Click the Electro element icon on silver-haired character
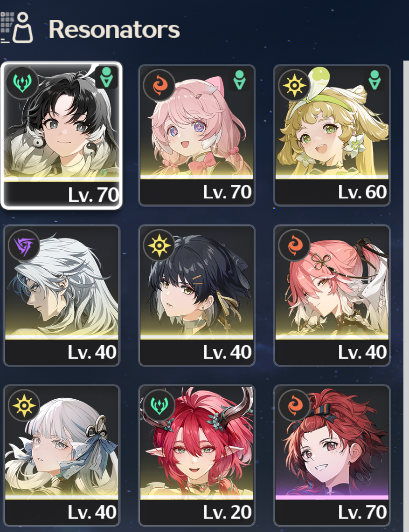The image size is (409, 532). tap(24, 245)
